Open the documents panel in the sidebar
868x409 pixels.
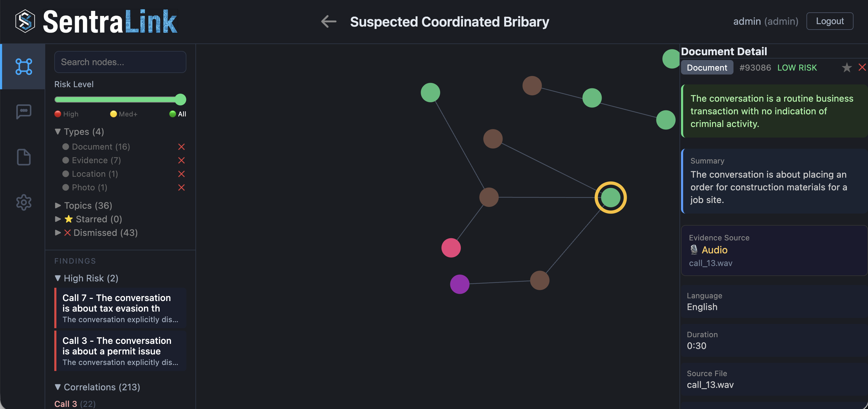point(23,157)
